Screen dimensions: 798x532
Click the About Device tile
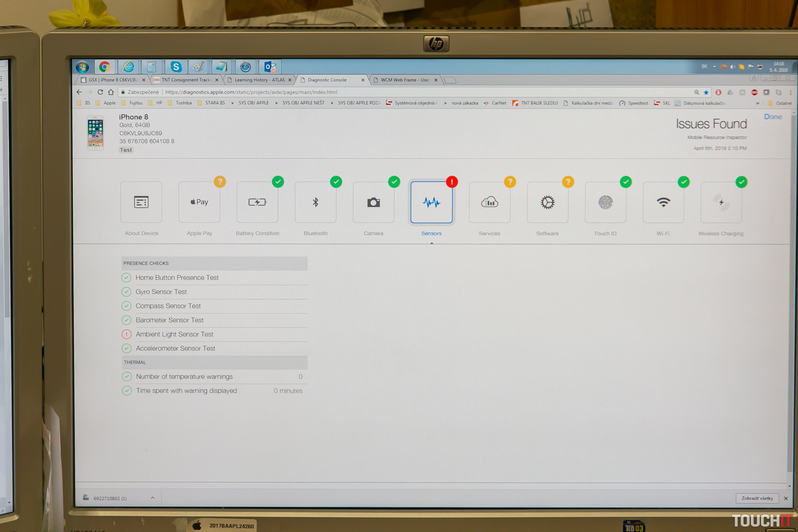tap(141, 202)
